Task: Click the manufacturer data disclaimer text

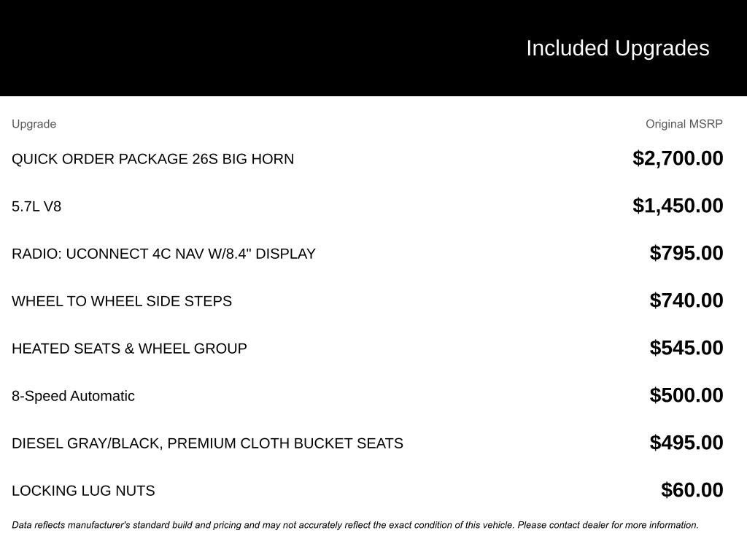Action: tap(355, 525)
